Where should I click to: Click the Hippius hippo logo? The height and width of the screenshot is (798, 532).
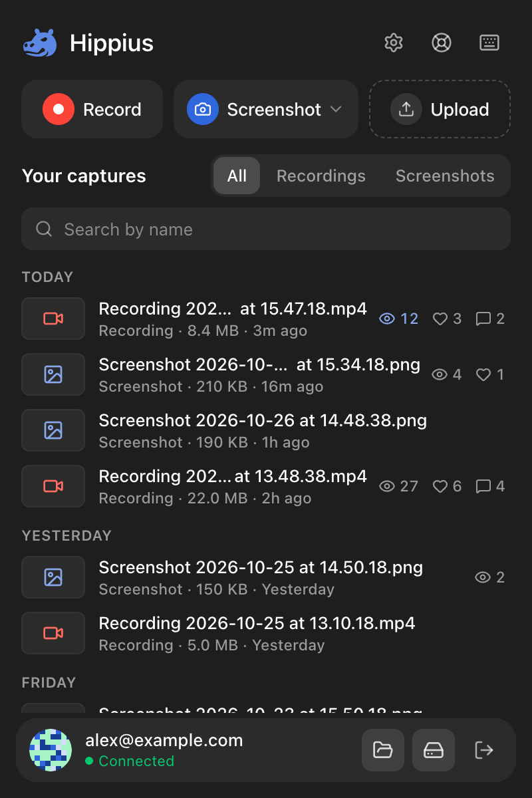coord(41,43)
